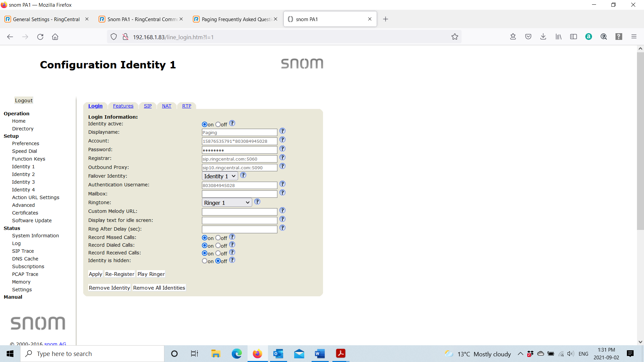Open Outlook from taskbar
The width and height of the screenshot is (644, 362).
tap(278, 354)
